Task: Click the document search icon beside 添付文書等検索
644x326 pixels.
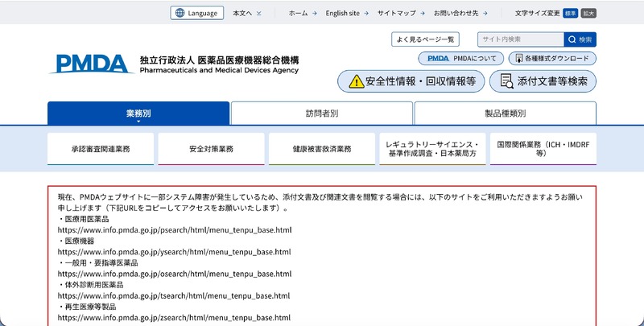Action: [x=507, y=81]
